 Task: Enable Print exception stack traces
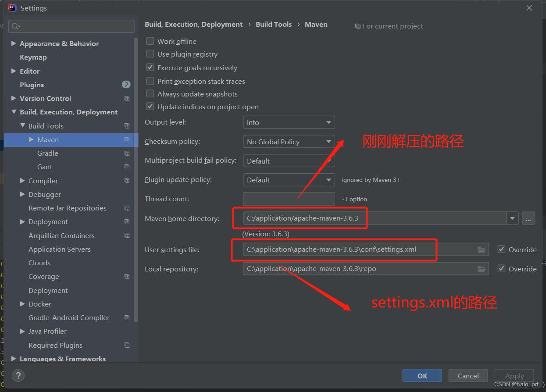coord(150,81)
